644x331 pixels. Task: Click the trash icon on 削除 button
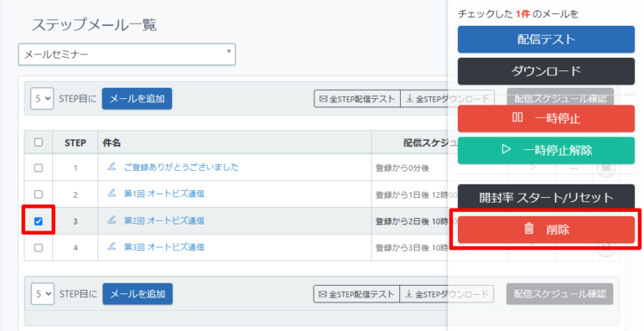pos(529,229)
